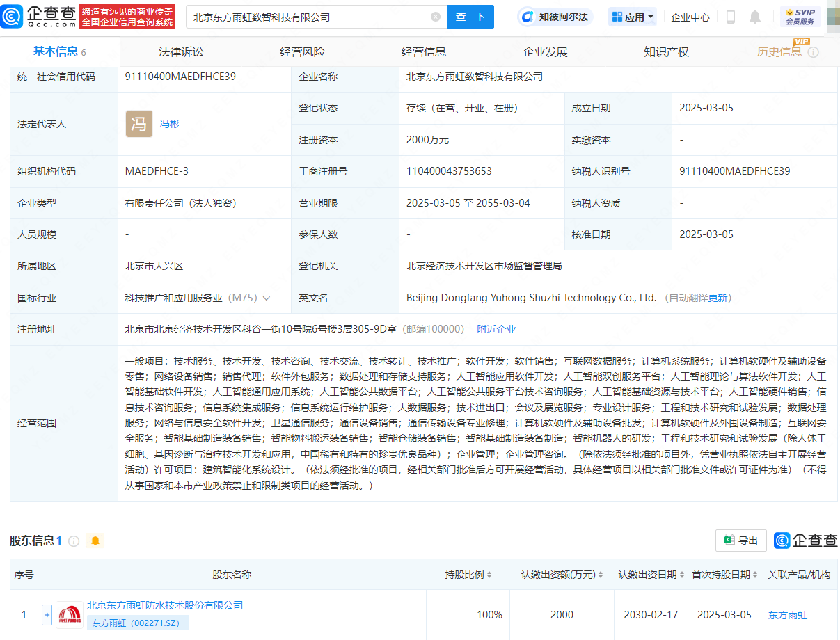Open the 应用 dropdown menu
Image resolution: width=840 pixels, height=640 pixels.
(x=633, y=17)
